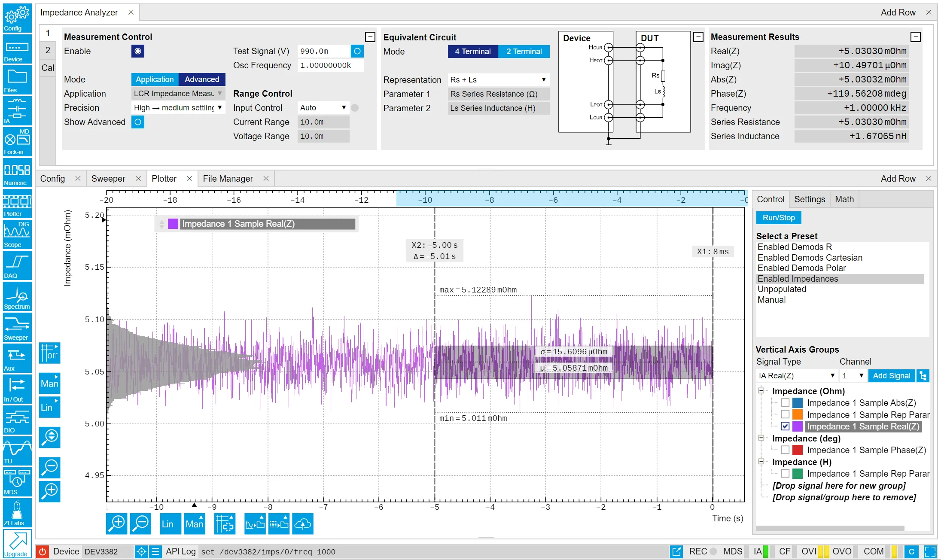The image size is (941, 560).
Task: Click the power icon next to Device
Action: 43,551
